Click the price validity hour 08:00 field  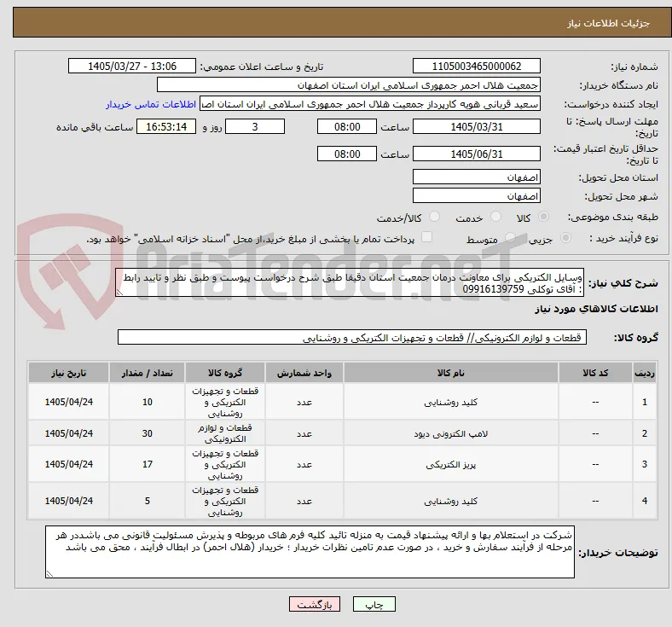pos(347,154)
